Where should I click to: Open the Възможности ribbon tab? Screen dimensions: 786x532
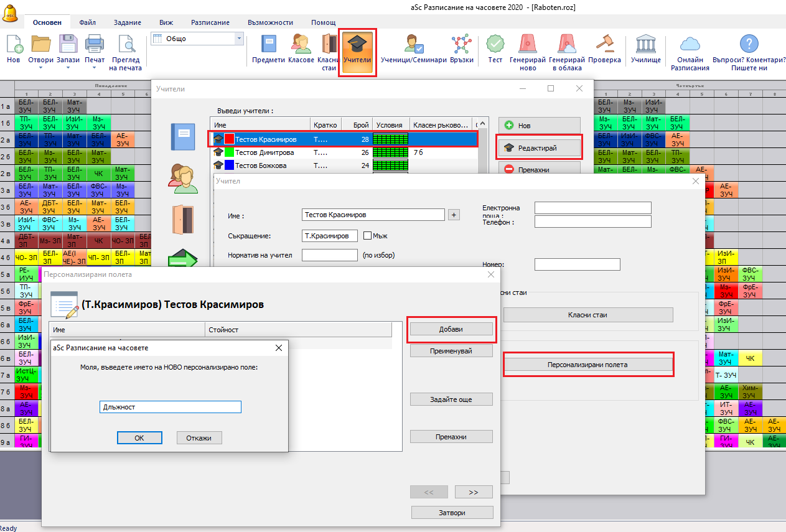[270, 22]
